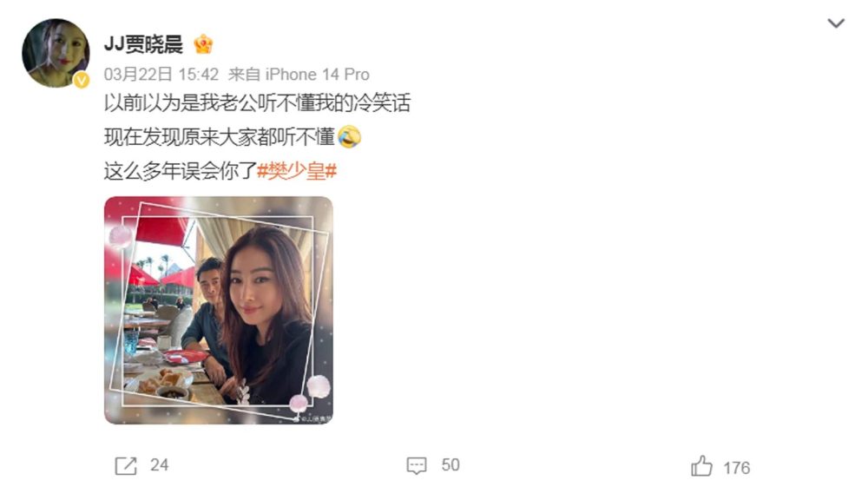Image resolution: width=868 pixels, height=487 pixels.
Task: Click the like count 176
Action: 736,468
